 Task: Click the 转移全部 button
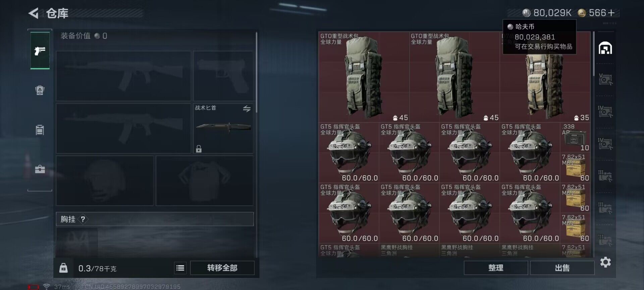coord(222,268)
